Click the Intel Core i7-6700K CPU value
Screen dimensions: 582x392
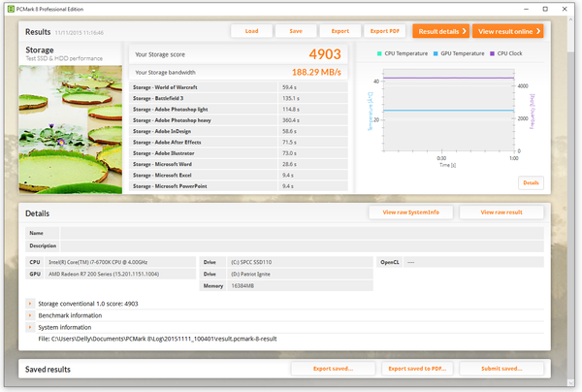pyautogui.click(x=98, y=262)
